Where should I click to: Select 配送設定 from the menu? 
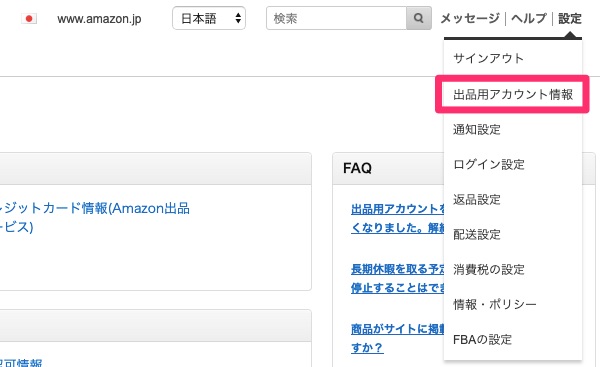477,234
